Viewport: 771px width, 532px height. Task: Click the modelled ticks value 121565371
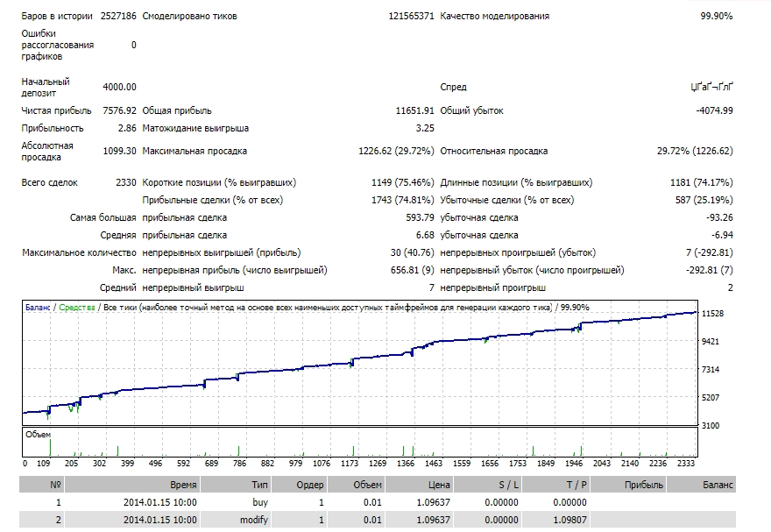(411, 16)
